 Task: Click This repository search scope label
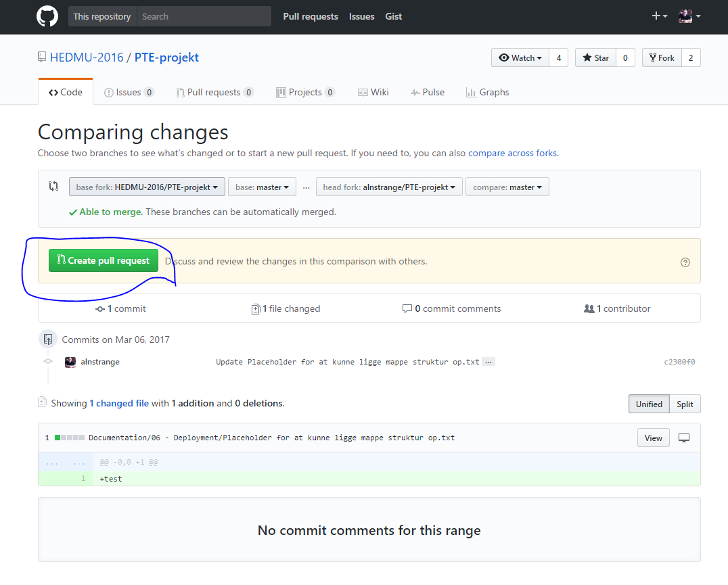pos(102,16)
